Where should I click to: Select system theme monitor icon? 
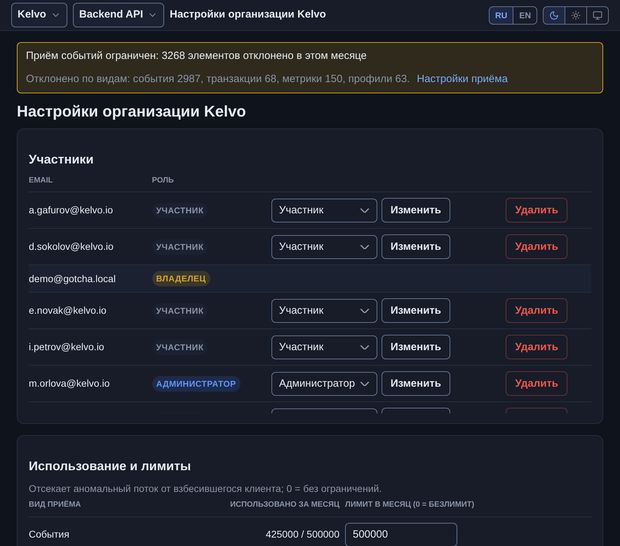pos(597,15)
